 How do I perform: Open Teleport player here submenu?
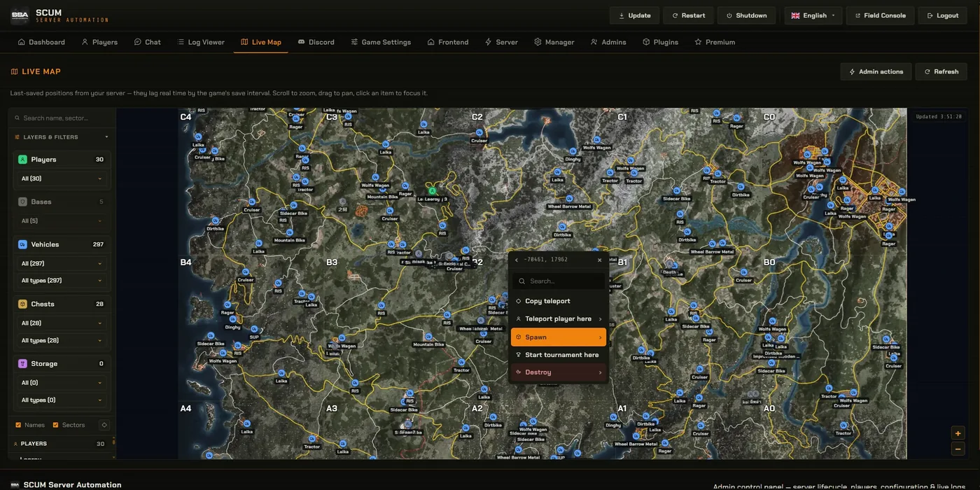point(559,318)
